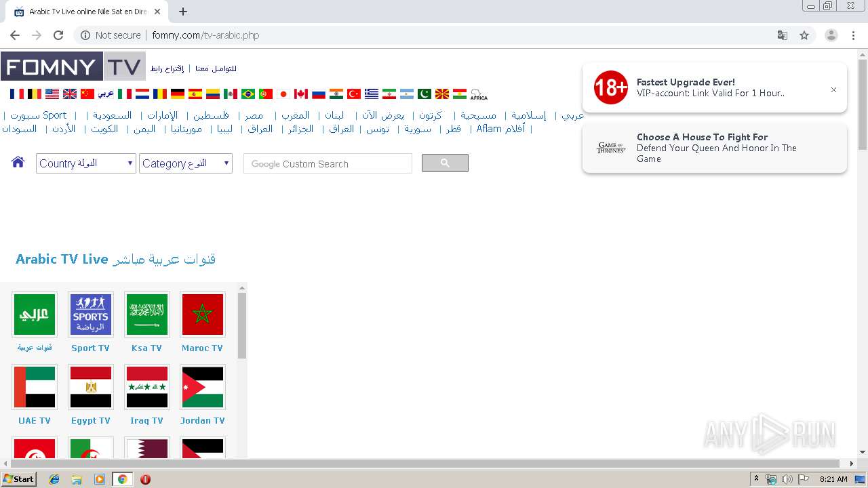Select the USA flag icon
This screenshot has width=868, height=488.
coord(52,94)
